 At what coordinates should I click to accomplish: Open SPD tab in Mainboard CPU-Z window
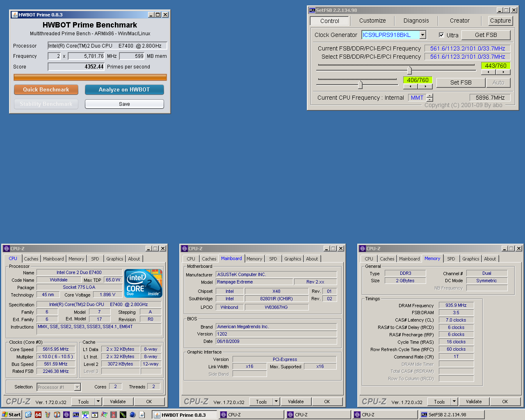[273, 259]
